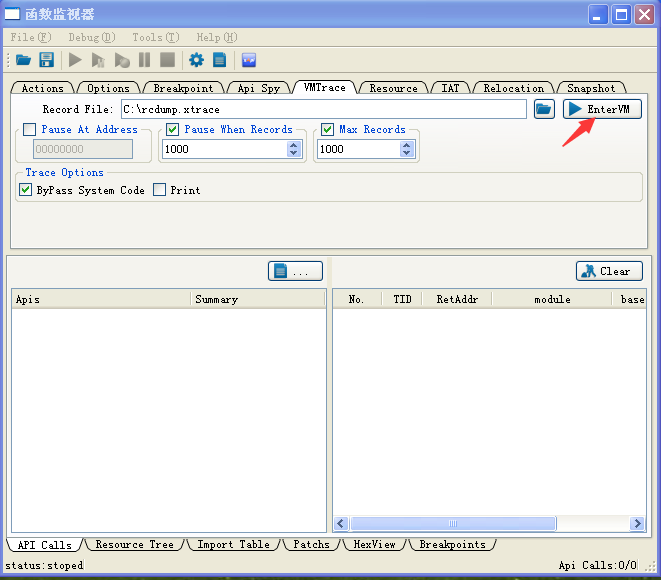Image resolution: width=661 pixels, height=580 pixels.
Task: Increase Pause When Records value with up arrow
Action: click(x=293, y=145)
